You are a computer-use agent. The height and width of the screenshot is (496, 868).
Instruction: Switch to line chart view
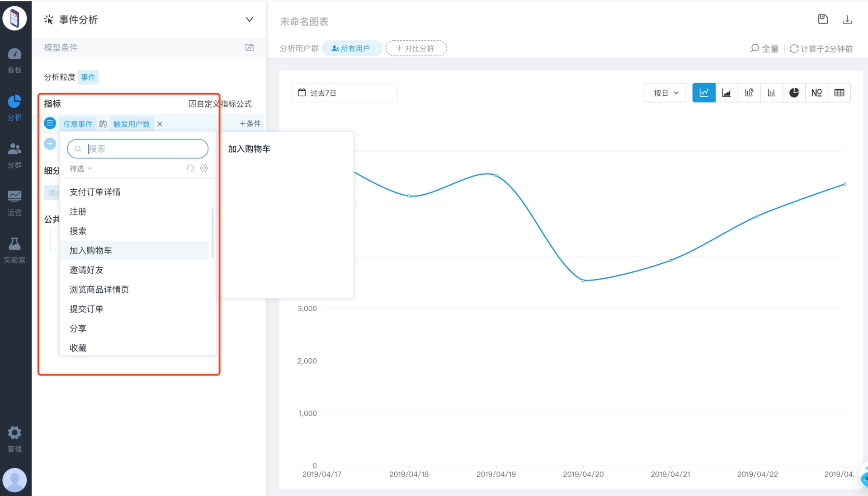(x=703, y=92)
